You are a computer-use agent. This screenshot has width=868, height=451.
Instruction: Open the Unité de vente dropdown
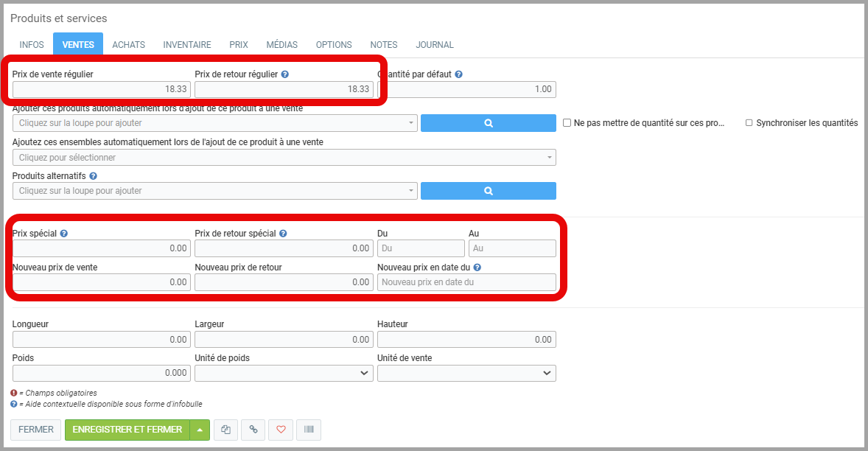pyautogui.click(x=466, y=374)
